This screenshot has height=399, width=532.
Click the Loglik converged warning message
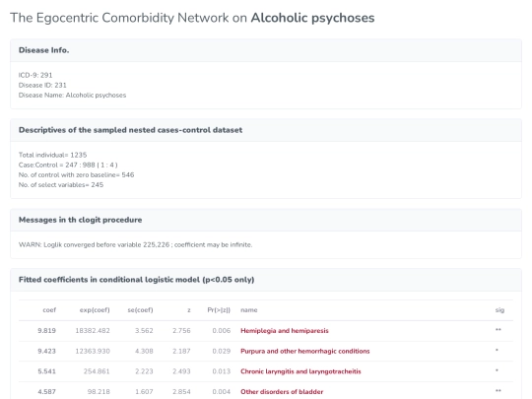(x=135, y=244)
